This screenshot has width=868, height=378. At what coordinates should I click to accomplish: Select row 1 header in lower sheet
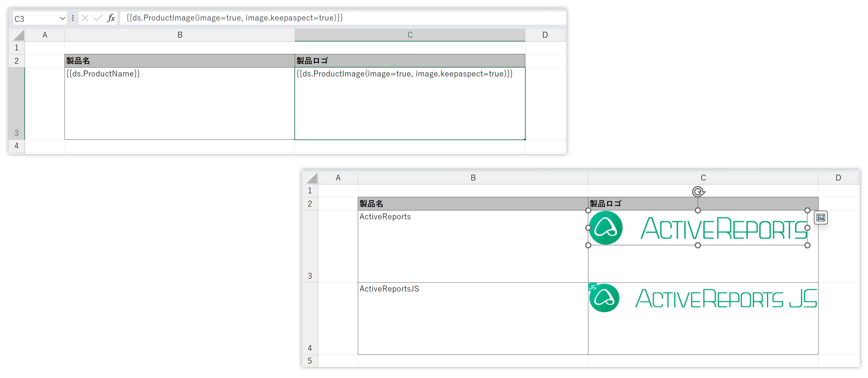point(310,191)
